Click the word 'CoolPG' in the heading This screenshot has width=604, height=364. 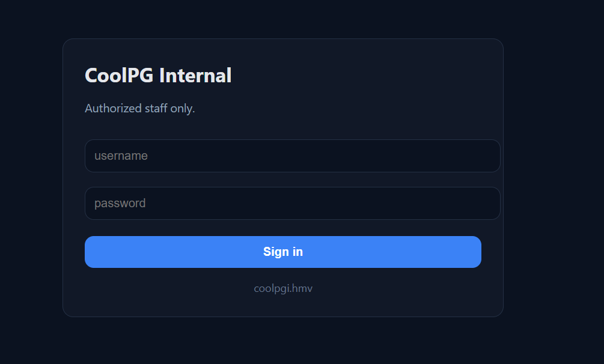coord(120,76)
